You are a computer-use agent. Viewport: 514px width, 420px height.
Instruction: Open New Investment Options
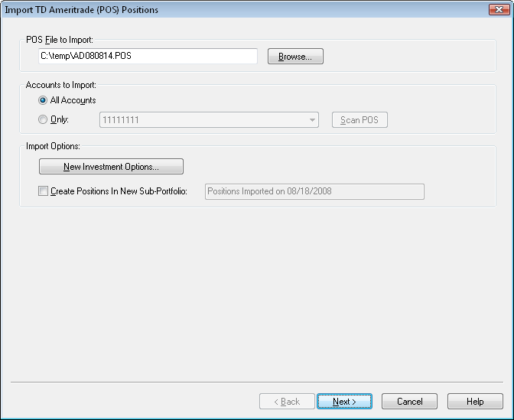point(111,167)
